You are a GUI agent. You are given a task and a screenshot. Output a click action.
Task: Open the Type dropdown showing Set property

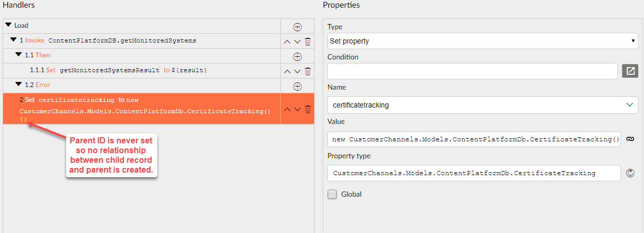[x=483, y=41]
